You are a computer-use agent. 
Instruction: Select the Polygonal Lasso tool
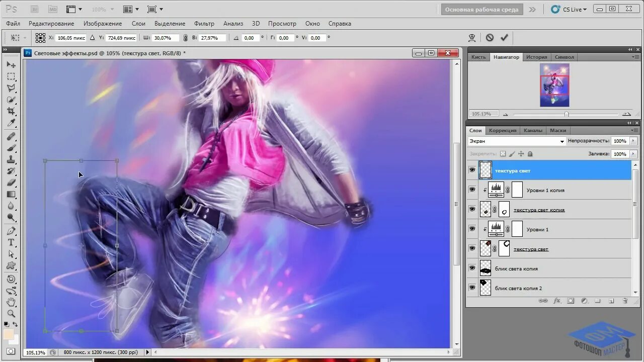coord(11,88)
